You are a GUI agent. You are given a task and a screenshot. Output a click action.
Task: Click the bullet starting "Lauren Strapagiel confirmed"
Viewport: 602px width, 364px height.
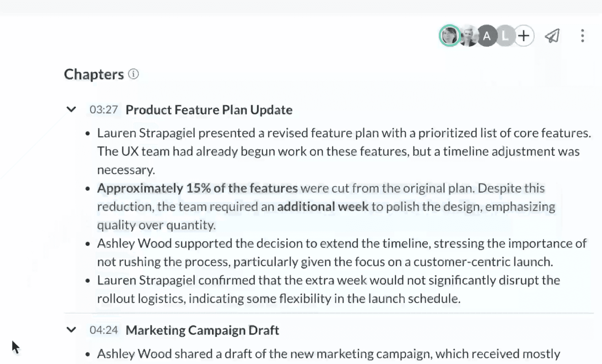tap(328, 289)
